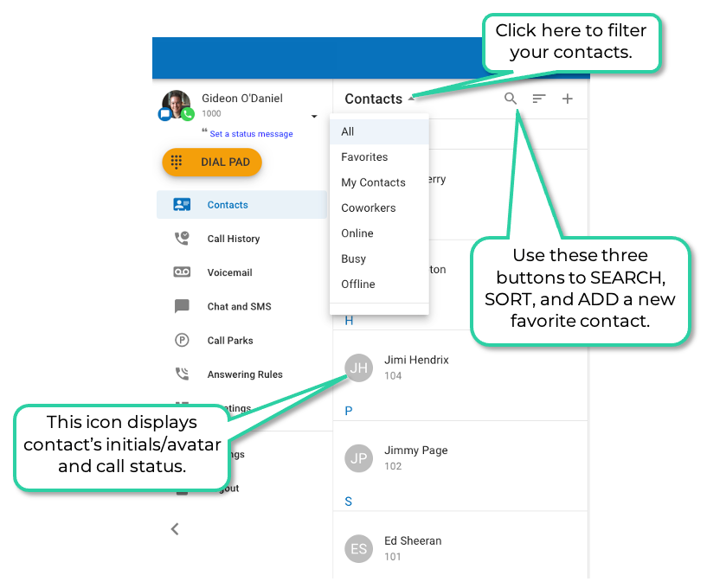Open Answering Rules in sidebar
This screenshot has width=707, height=588.
click(245, 374)
